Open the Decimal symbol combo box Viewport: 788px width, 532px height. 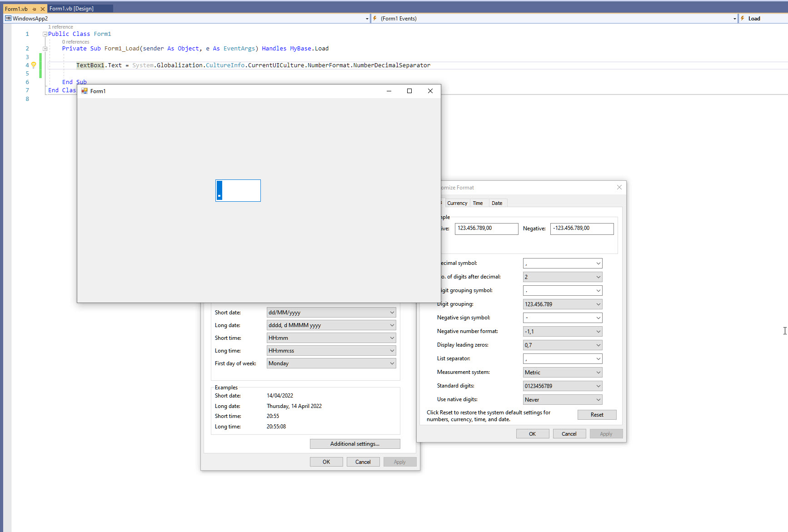point(563,264)
